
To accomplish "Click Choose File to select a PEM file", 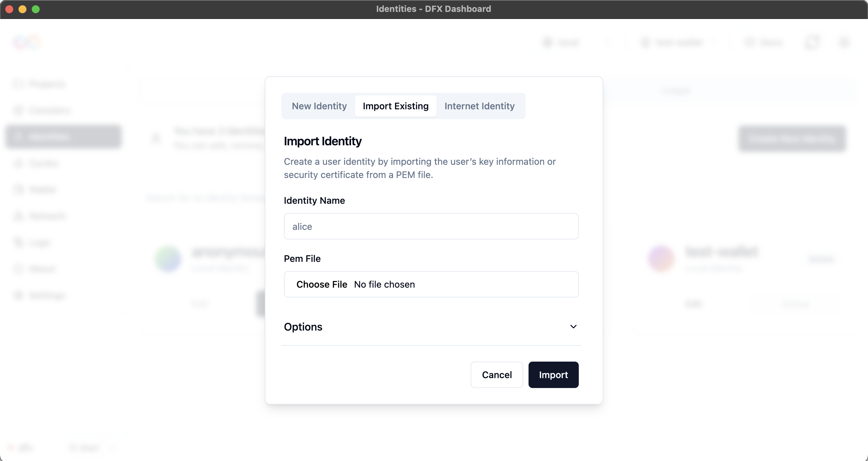I will click(322, 284).
